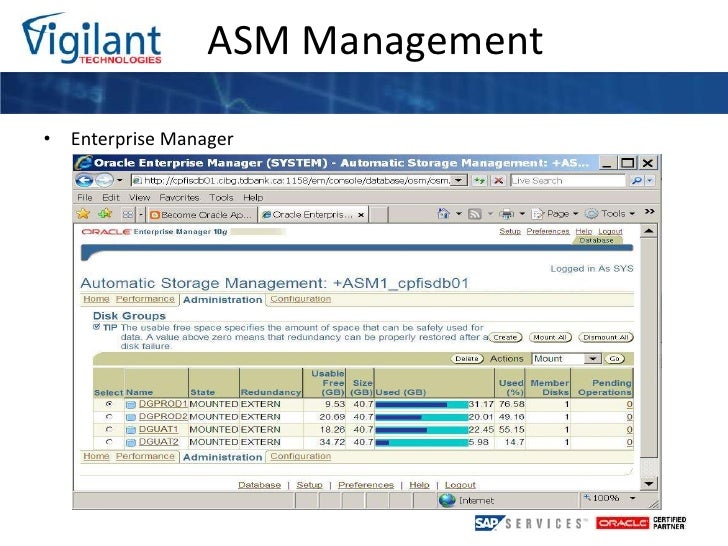Open the address bar history dropdown
728x546 pixels.
(459, 180)
